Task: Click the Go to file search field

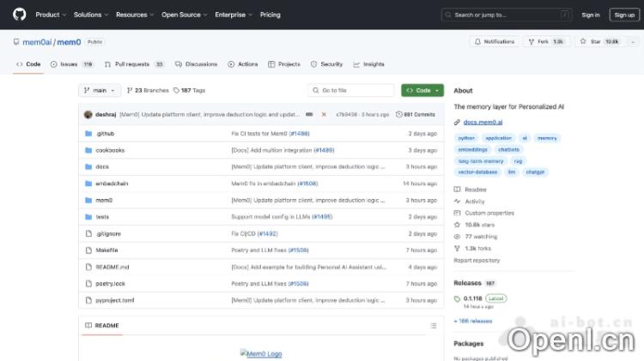Action: 352,90
